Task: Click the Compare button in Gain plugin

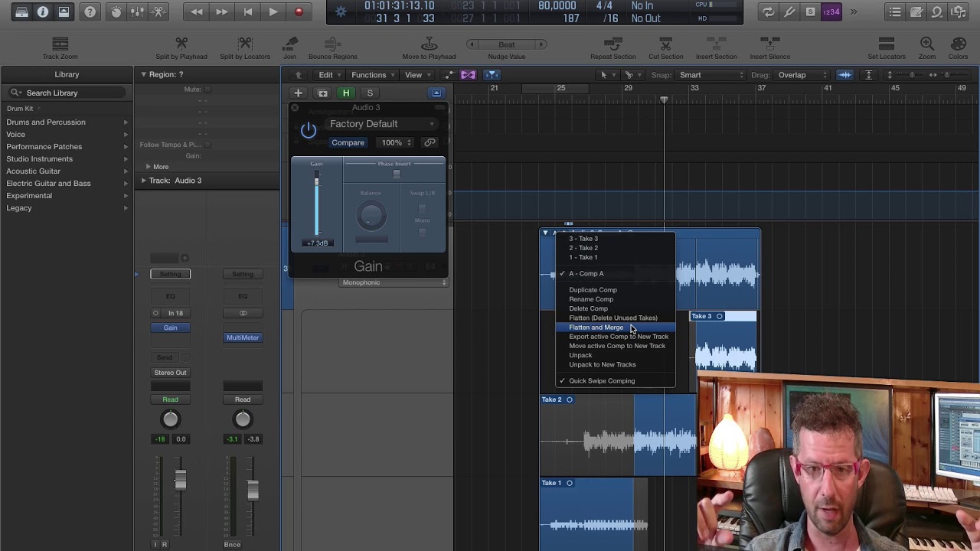Action: pos(348,142)
